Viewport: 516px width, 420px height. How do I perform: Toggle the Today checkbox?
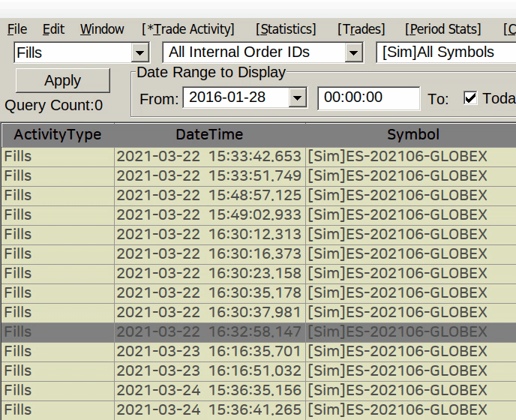click(470, 98)
